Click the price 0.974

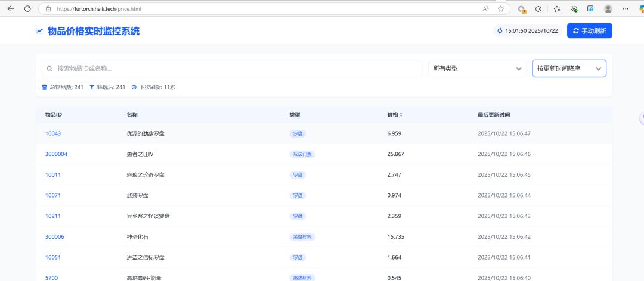pos(394,195)
